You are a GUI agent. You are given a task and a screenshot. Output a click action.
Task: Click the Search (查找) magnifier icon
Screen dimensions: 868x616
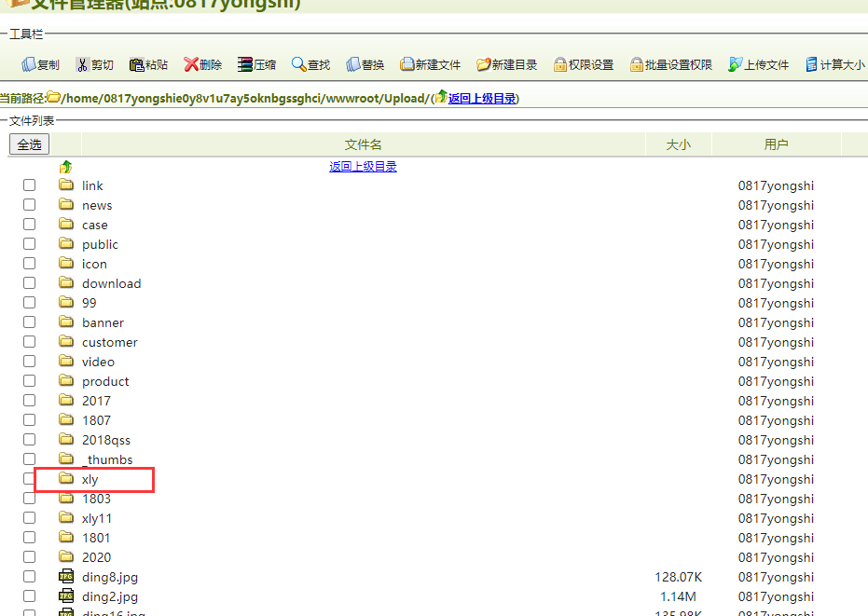click(x=298, y=64)
